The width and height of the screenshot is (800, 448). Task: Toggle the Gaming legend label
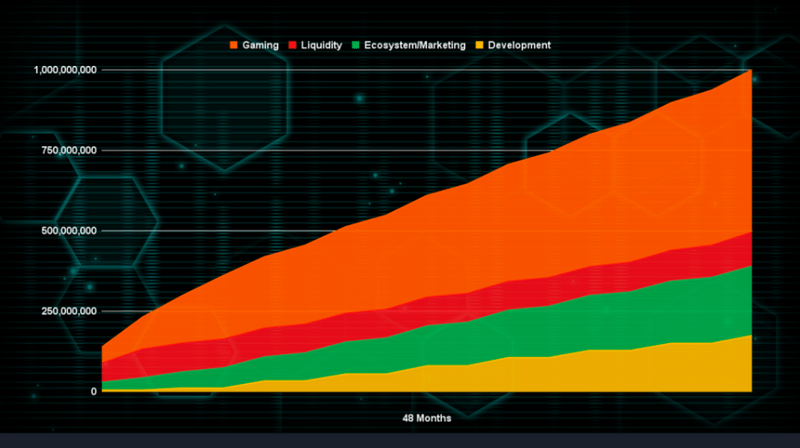click(x=260, y=45)
